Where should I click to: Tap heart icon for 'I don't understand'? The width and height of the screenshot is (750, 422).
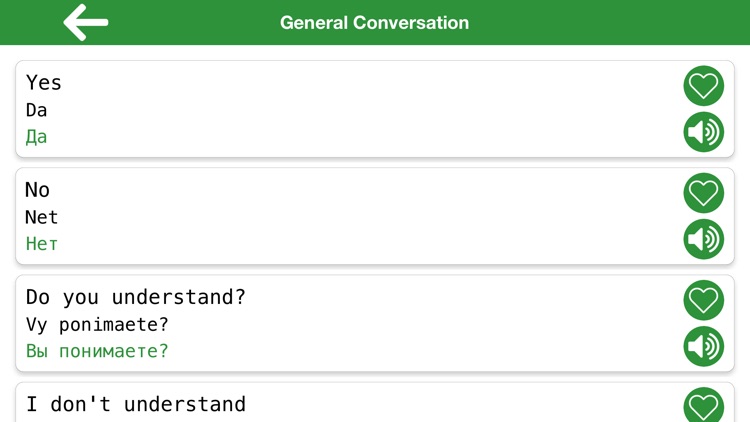[703, 405]
